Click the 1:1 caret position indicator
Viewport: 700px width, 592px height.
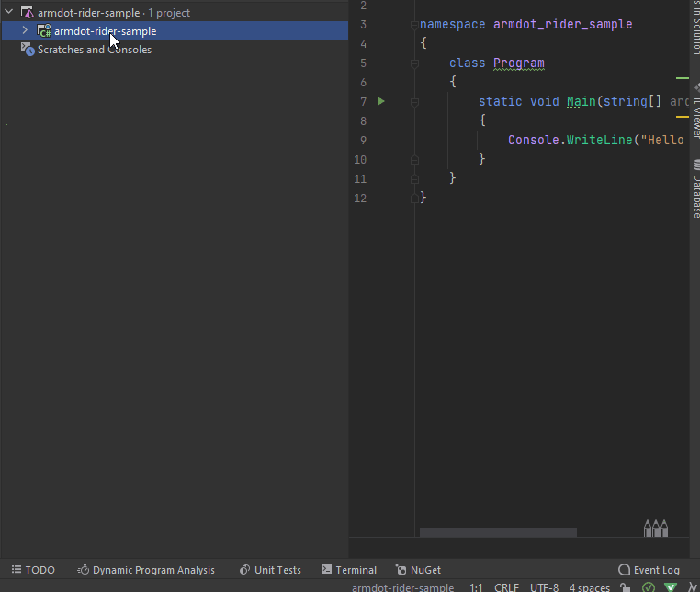pyautogui.click(x=476, y=587)
